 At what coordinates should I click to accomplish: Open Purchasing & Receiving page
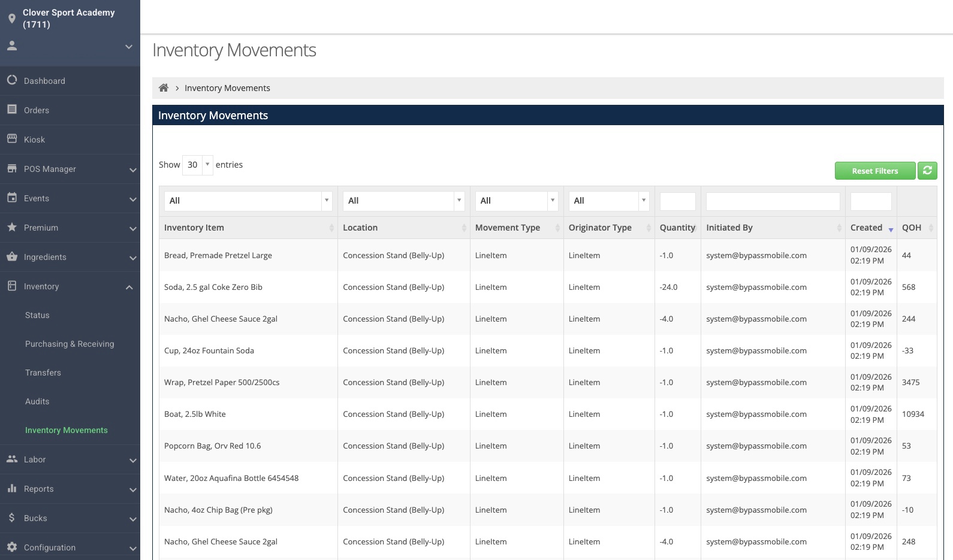pos(70,344)
